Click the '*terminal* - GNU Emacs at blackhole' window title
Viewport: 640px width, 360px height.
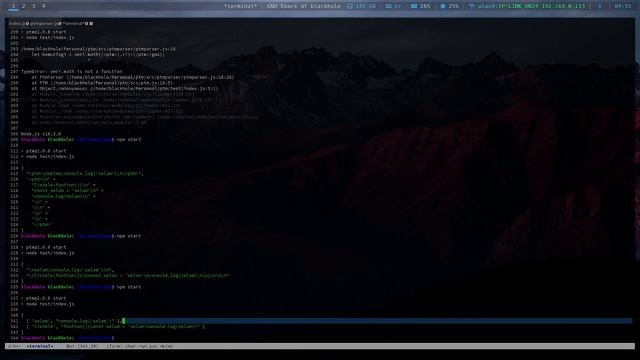pyautogui.click(x=282, y=6)
